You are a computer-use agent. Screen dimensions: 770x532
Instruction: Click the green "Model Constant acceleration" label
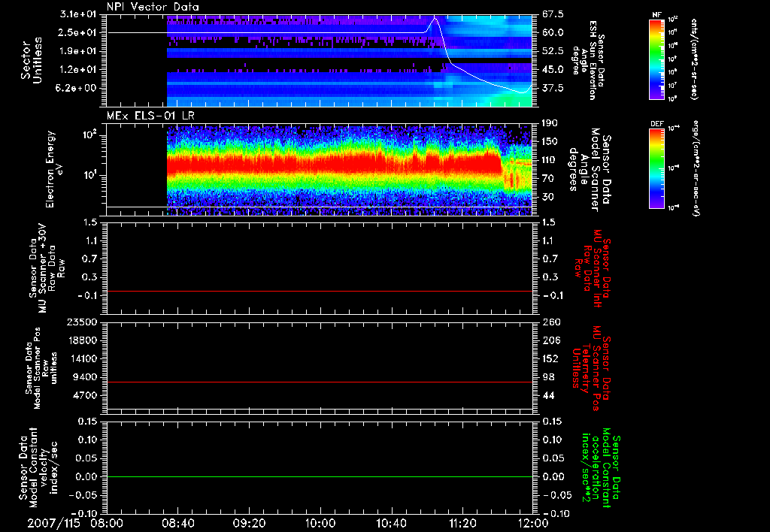601,468
